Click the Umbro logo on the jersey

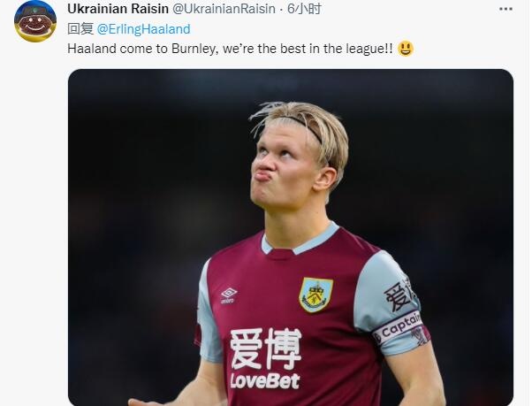pos(229,295)
